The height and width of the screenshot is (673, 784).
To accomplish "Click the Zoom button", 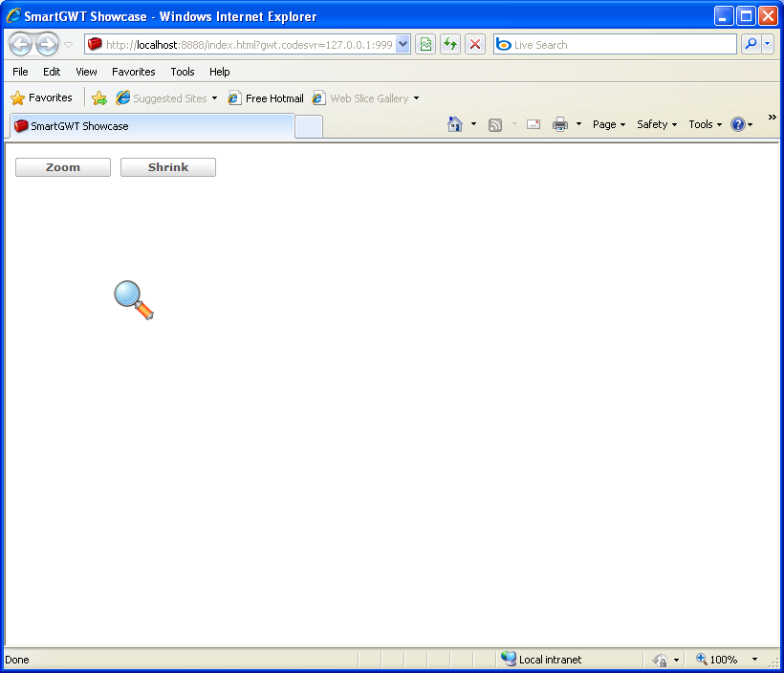I will pyautogui.click(x=63, y=167).
